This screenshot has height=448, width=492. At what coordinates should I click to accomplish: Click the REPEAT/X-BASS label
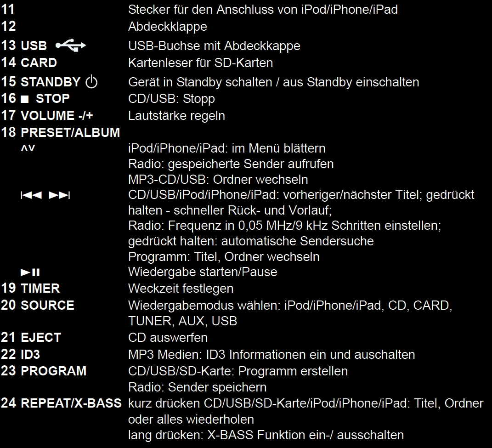71,403
